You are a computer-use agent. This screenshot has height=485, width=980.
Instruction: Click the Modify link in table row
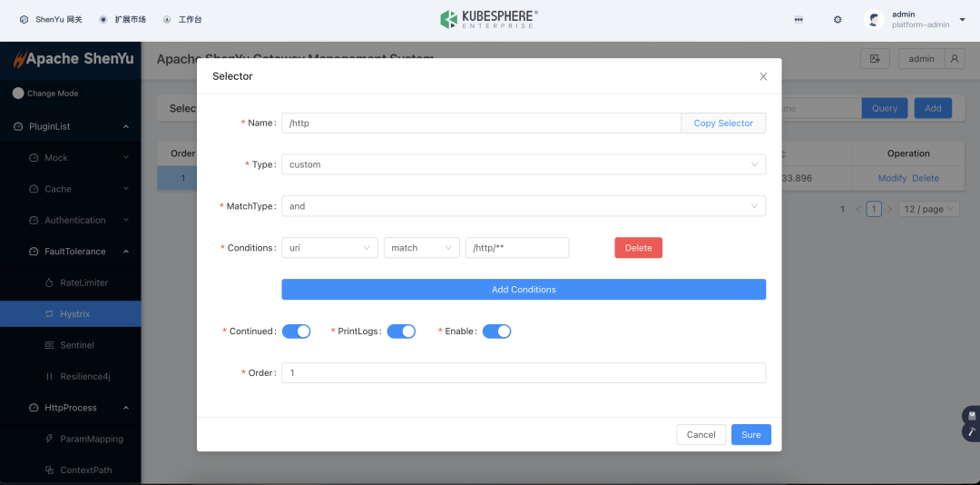click(892, 178)
